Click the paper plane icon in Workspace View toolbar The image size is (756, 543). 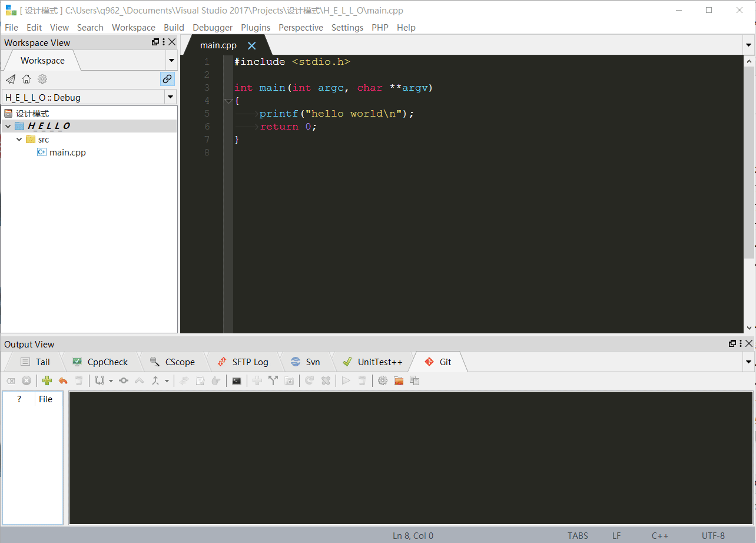tap(10, 78)
